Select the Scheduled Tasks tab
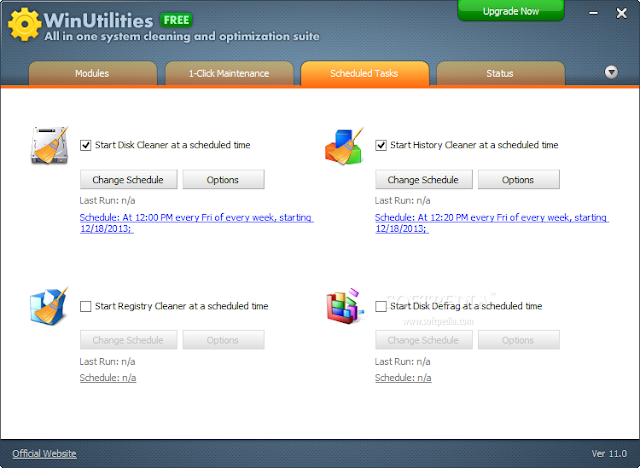 pyautogui.click(x=364, y=73)
